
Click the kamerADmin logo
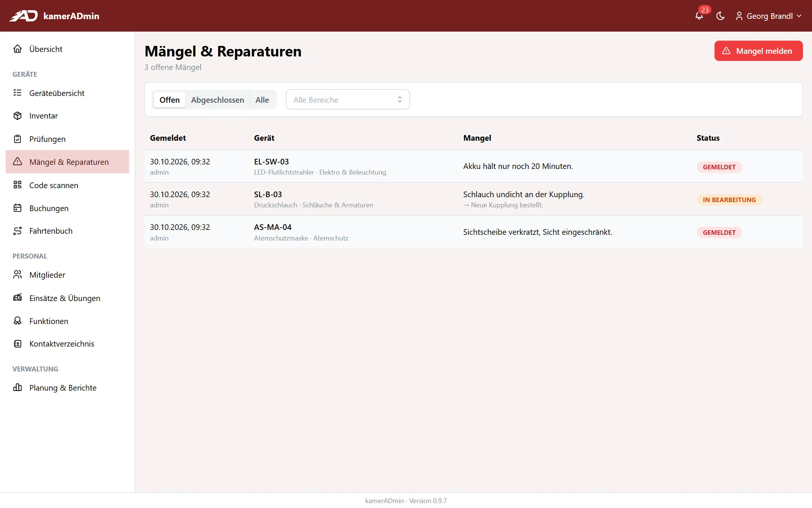55,16
